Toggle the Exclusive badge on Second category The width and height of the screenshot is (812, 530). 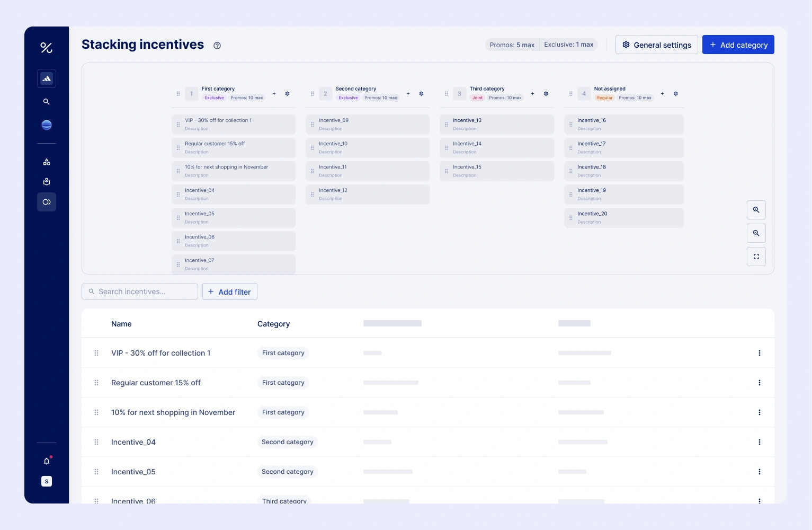[x=348, y=98]
